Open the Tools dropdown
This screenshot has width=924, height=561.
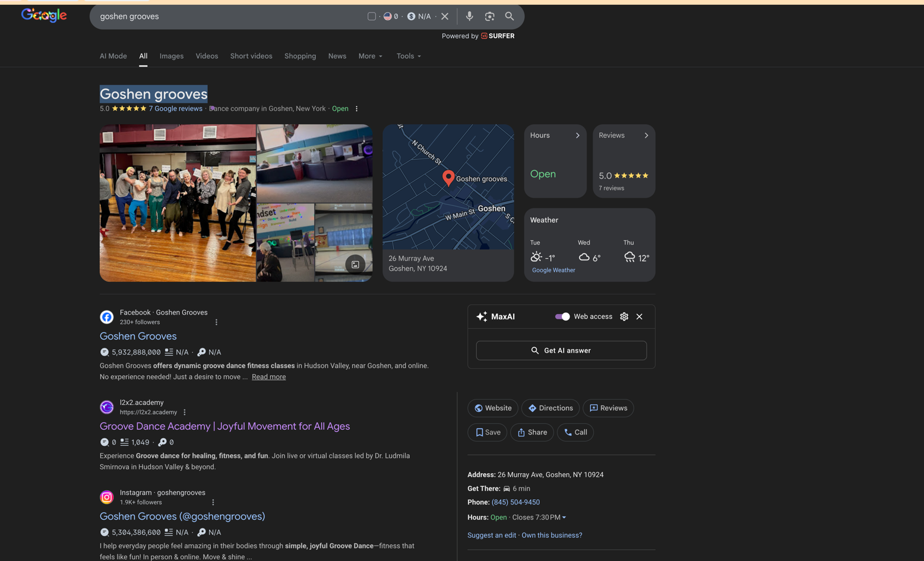[409, 56]
